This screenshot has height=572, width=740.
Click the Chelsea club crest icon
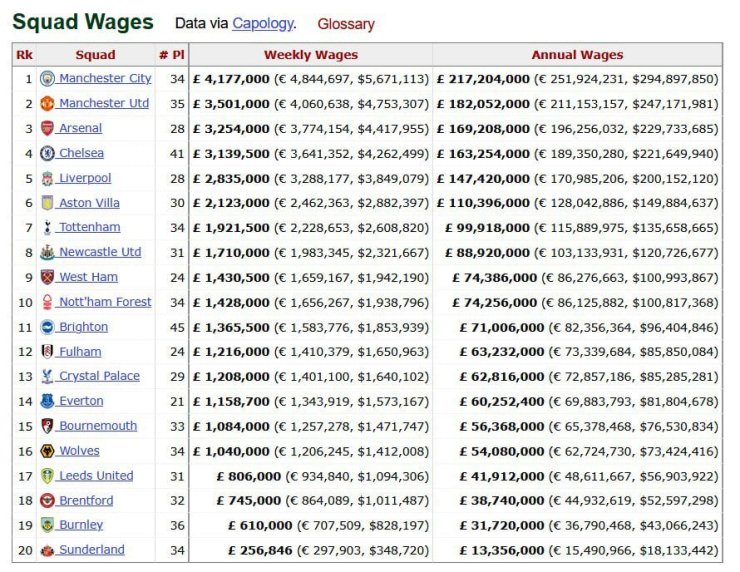coord(47,153)
